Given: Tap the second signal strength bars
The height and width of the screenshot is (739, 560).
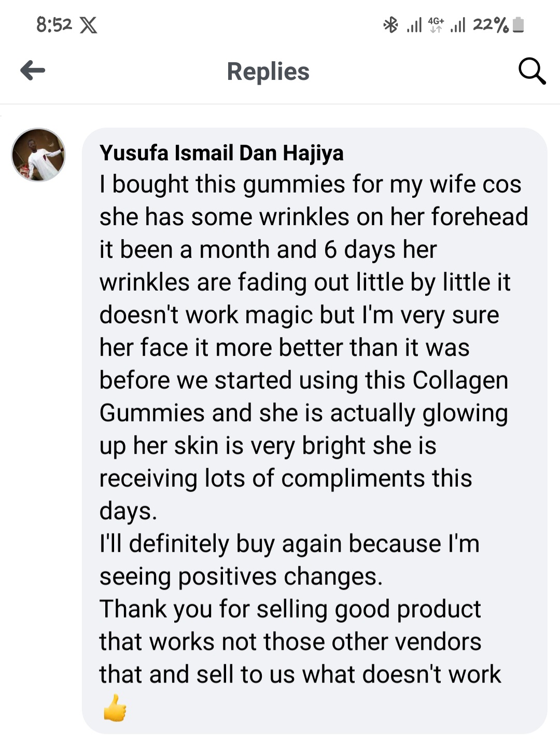Looking at the screenshot, I should [457, 25].
